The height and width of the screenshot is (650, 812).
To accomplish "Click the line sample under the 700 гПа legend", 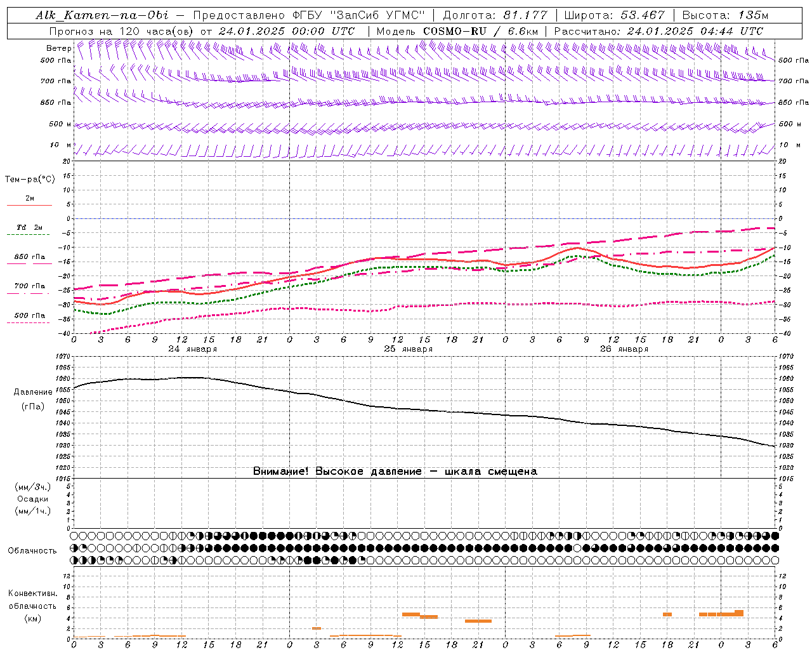I will point(29,293).
